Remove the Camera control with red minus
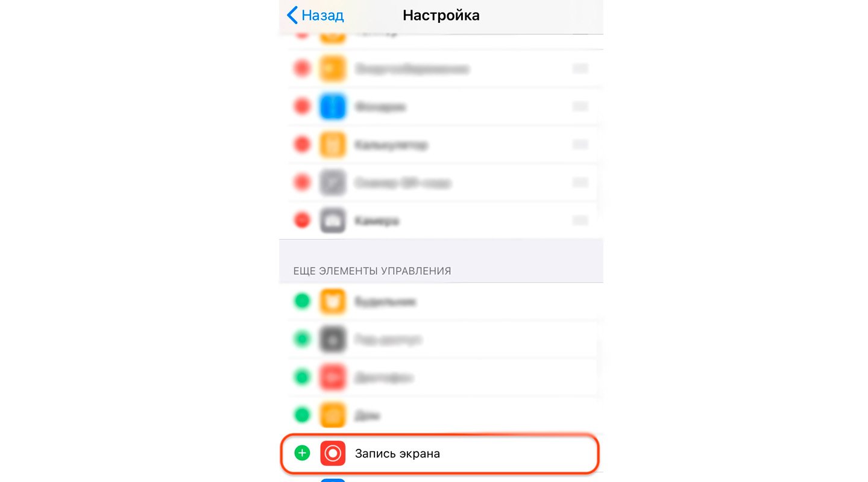Image resolution: width=868 pixels, height=482 pixels. pos(302,221)
